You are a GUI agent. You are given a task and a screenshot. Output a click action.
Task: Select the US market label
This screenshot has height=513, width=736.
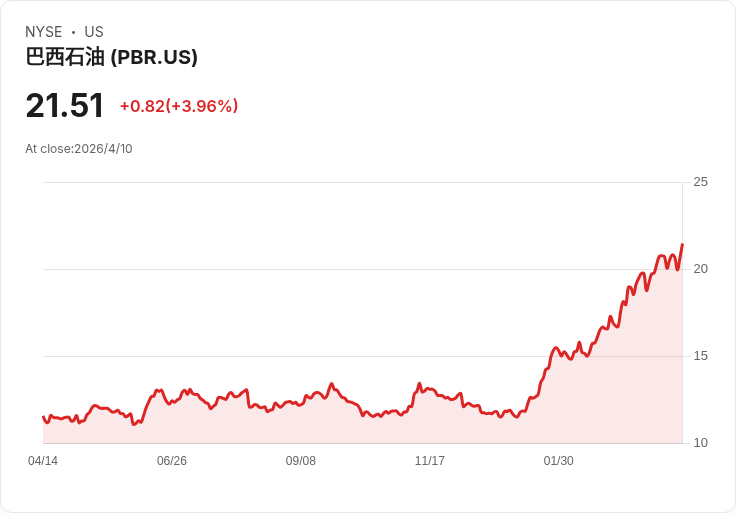[x=94, y=32]
